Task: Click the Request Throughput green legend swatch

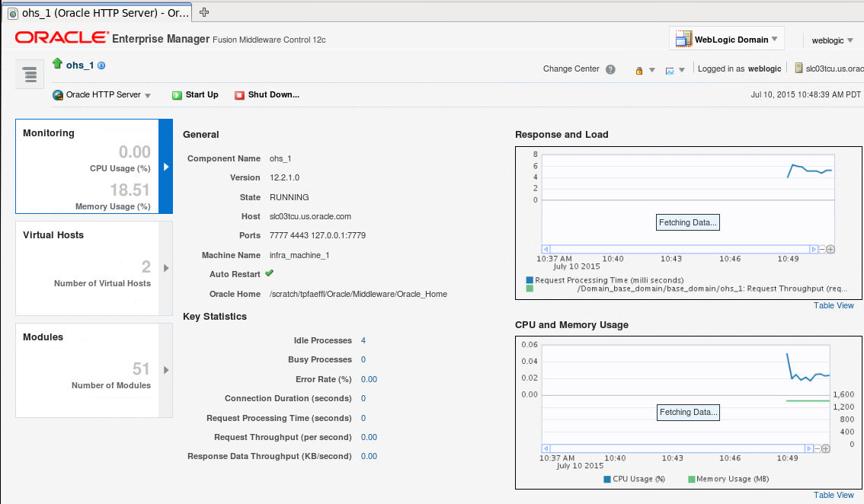Action: click(x=530, y=289)
